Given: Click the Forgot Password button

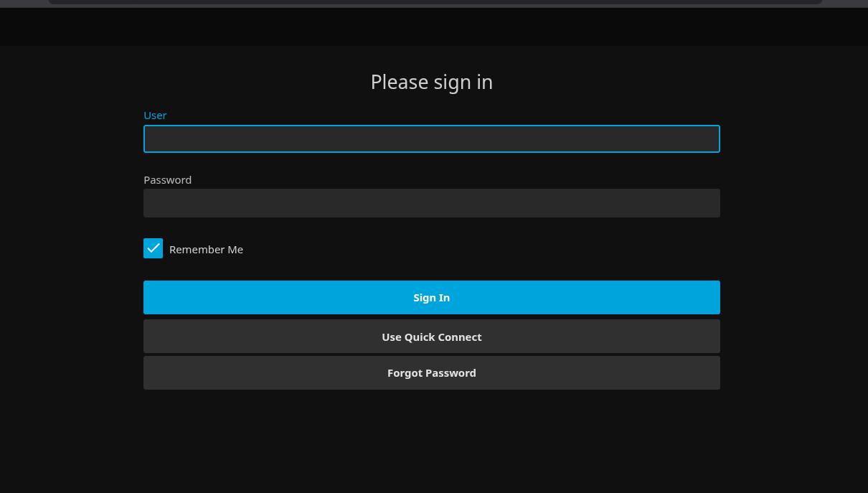Looking at the screenshot, I should click(x=431, y=373).
